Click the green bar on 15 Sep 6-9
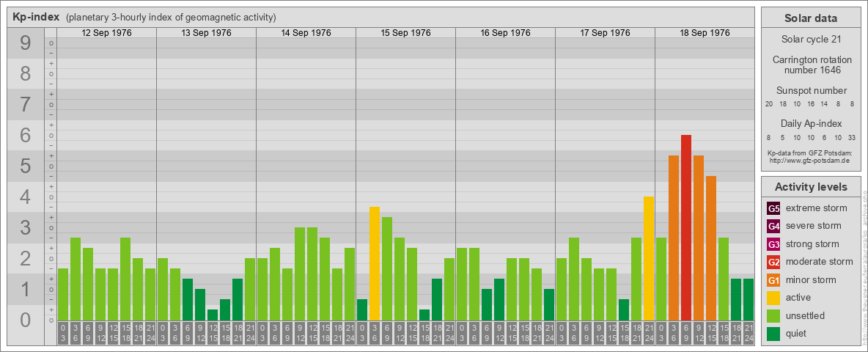The image size is (868, 352). [387, 269]
